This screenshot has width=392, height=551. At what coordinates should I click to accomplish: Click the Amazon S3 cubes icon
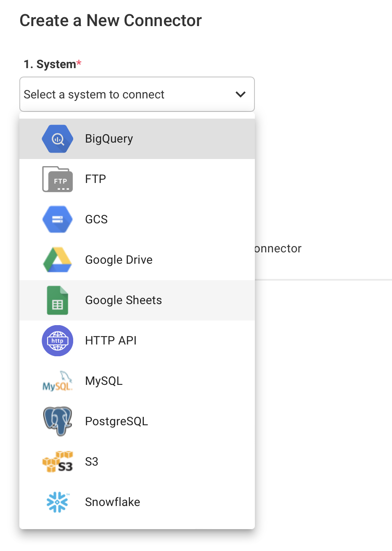click(58, 462)
